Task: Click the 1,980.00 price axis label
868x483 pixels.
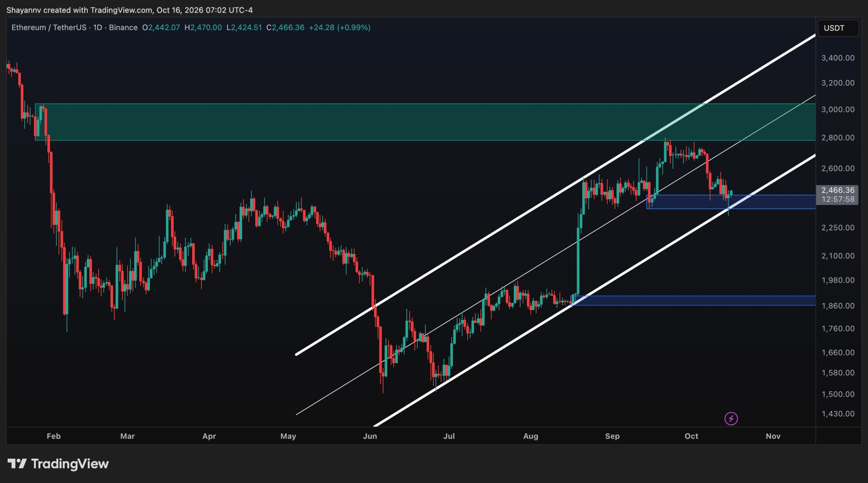Action: [837, 280]
